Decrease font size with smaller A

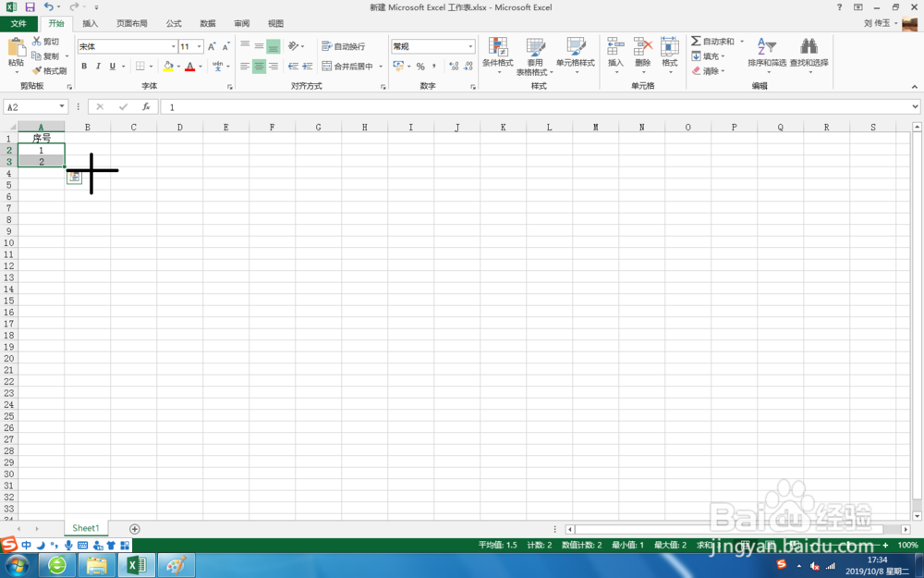tap(225, 46)
